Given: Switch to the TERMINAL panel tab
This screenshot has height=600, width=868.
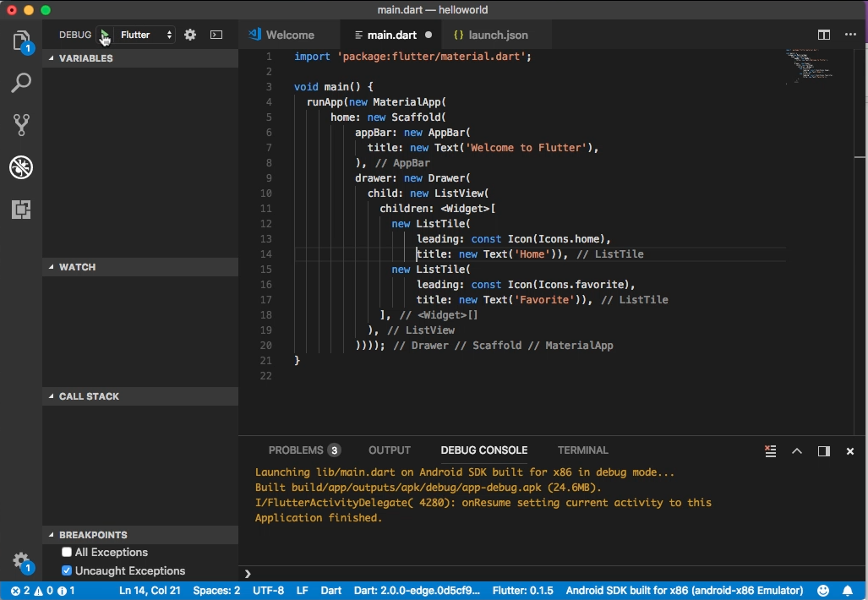Looking at the screenshot, I should (583, 450).
